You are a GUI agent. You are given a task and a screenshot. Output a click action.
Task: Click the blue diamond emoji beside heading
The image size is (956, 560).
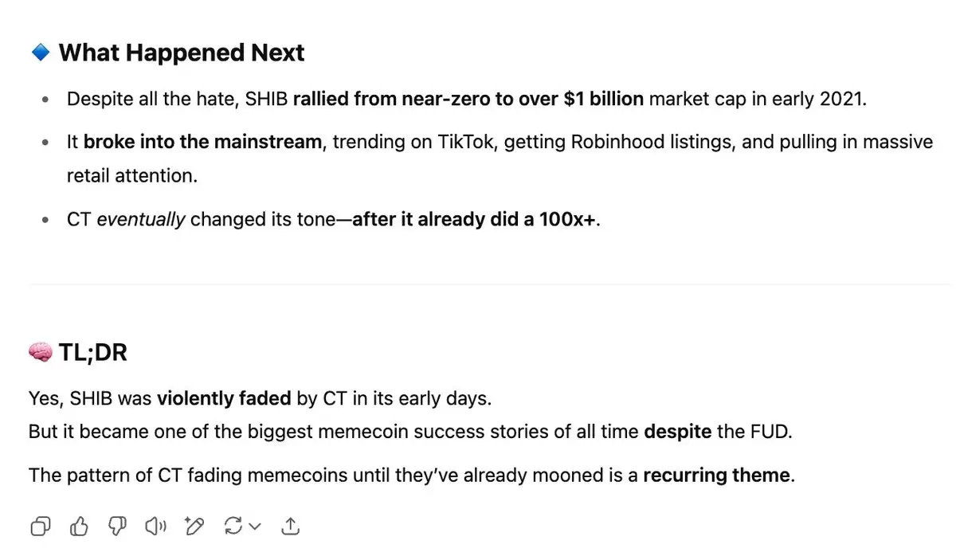tap(40, 53)
